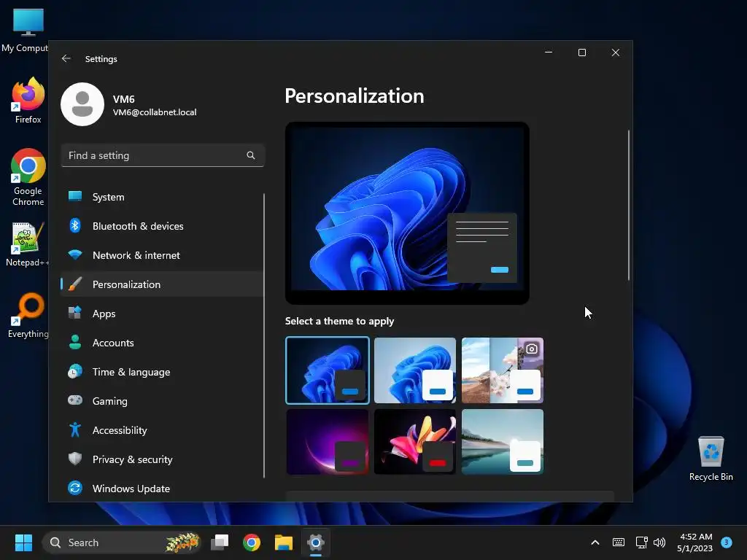This screenshot has width=747, height=560.
Task: Maximize the Settings window
Action: (582, 52)
